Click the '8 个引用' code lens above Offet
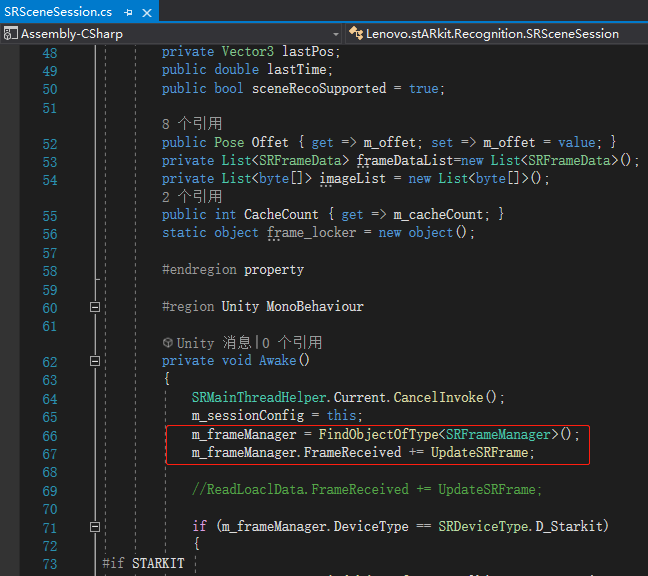The width and height of the screenshot is (648, 576). tap(192, 124)
